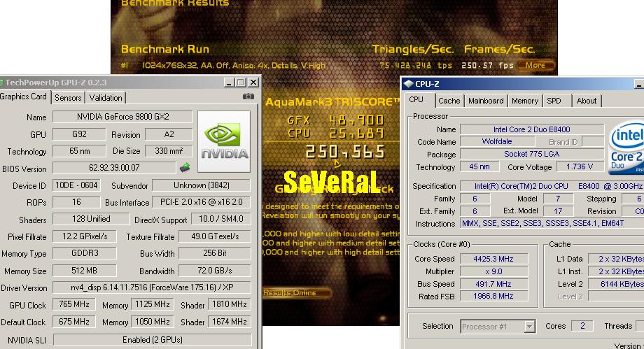Image resolution: width=644 pixels, height=349 pixels.
Task: Click the Results Online button
Action: point(297,293)
